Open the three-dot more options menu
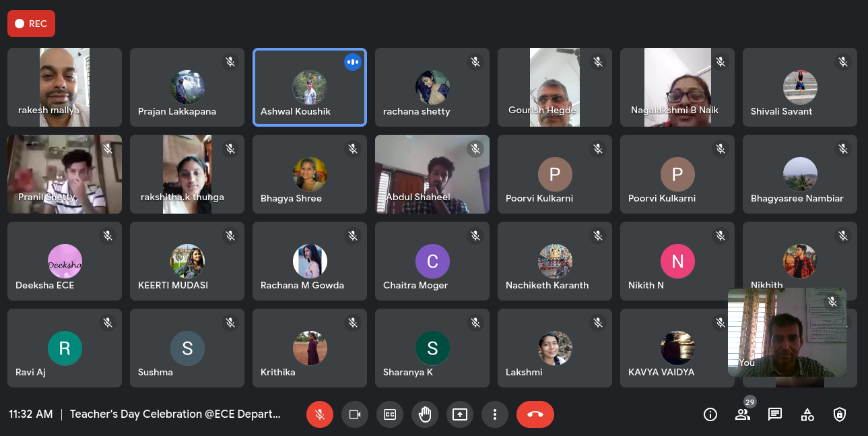This screenshot has height=436, width=868. click(495, 414)
